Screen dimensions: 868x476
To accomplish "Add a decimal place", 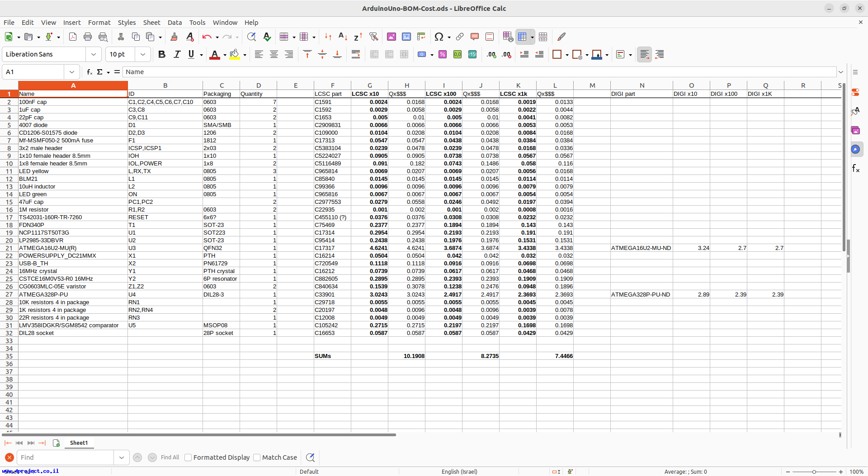I will (491, 54).
